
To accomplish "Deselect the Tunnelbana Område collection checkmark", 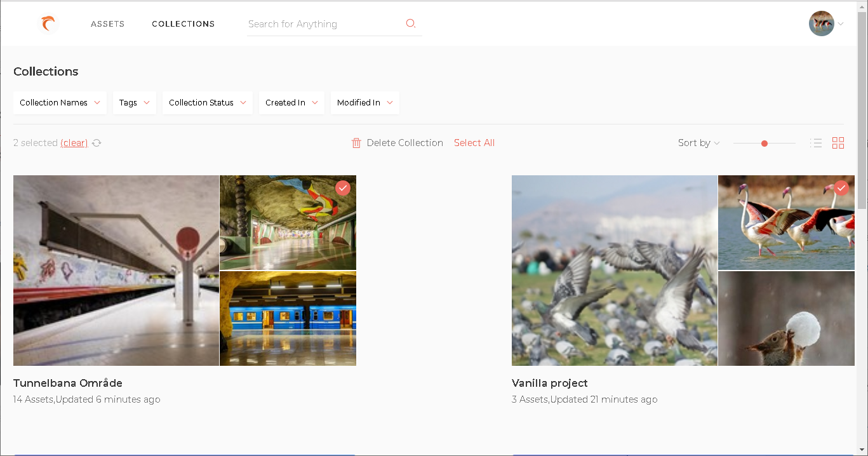I will 343,188.
